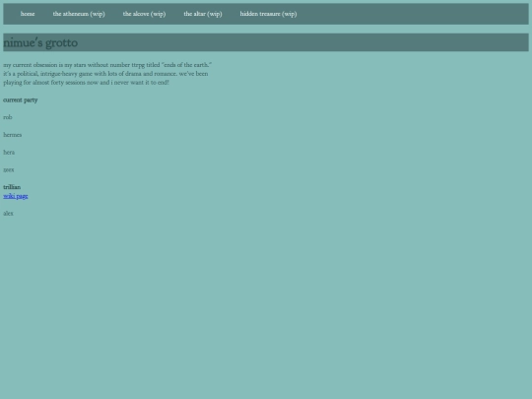Select the 'current party' heading text

[21, 100]
